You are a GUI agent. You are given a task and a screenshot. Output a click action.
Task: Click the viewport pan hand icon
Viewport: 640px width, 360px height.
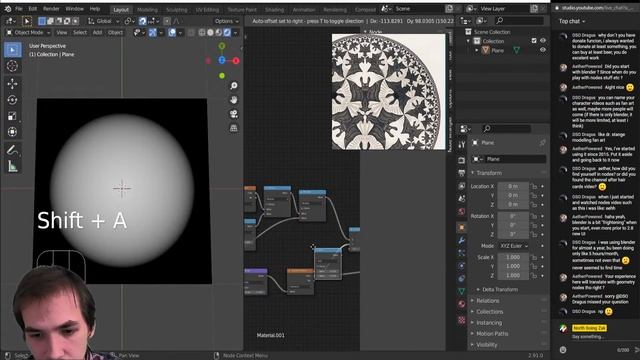(234, 100)
